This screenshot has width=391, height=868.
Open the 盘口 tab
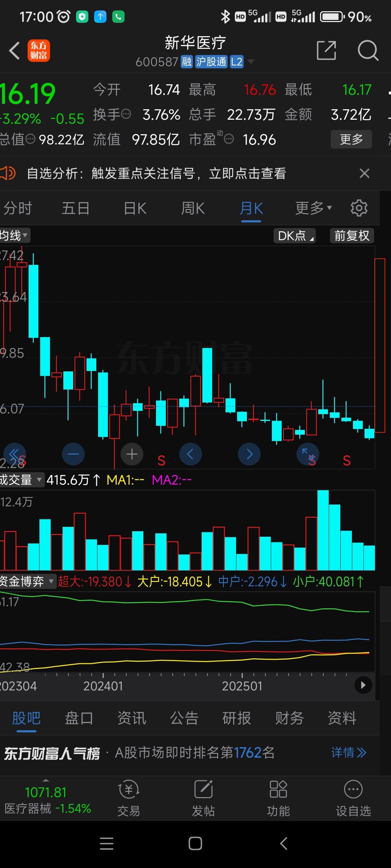[79, 718]
